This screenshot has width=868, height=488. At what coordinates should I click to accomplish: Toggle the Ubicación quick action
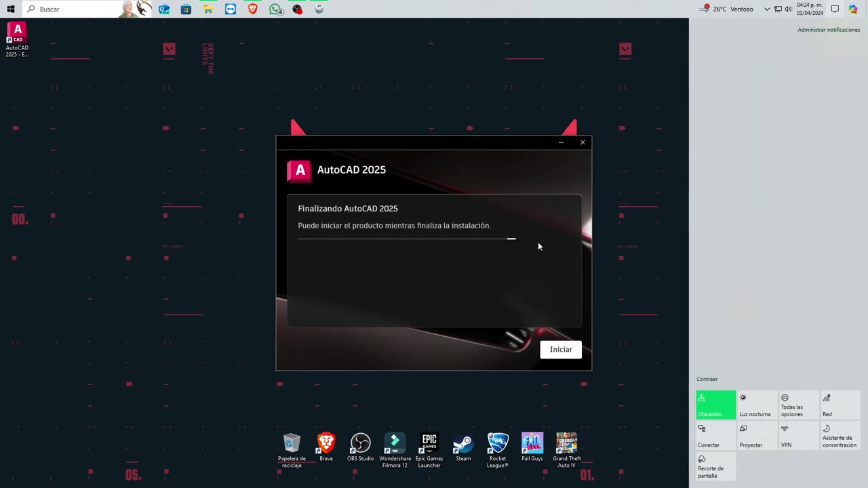coord(716,405)
